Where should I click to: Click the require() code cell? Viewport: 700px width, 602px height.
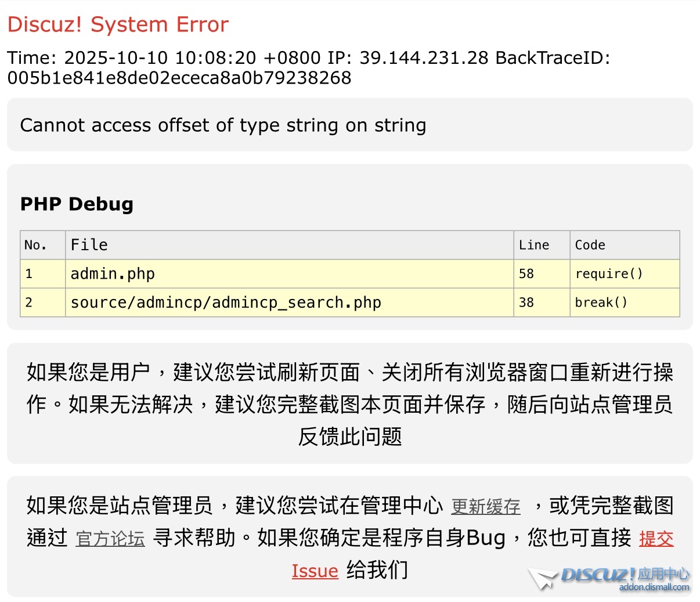[608, 273]
